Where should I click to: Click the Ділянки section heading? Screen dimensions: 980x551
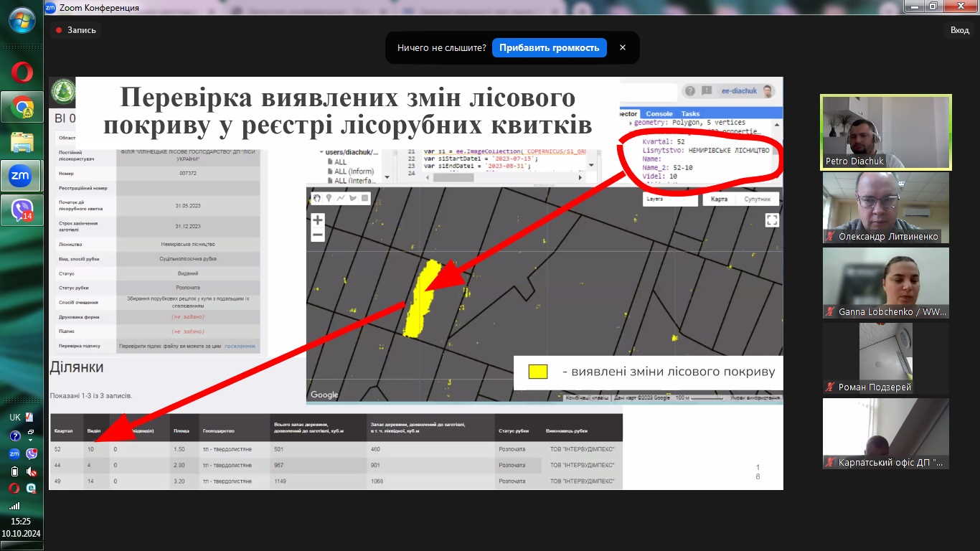click(x=76, y=367)
